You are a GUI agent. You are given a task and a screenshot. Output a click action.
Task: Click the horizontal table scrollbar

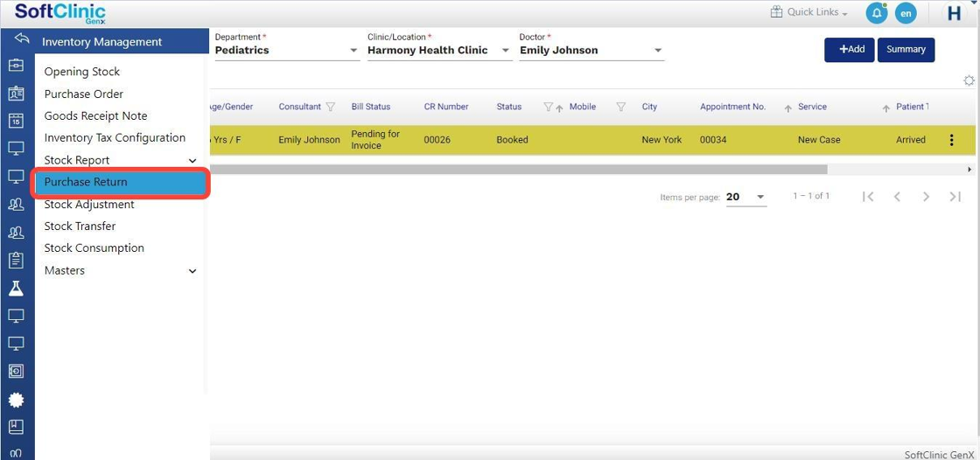pyautogui.click(x=518, y=169)
